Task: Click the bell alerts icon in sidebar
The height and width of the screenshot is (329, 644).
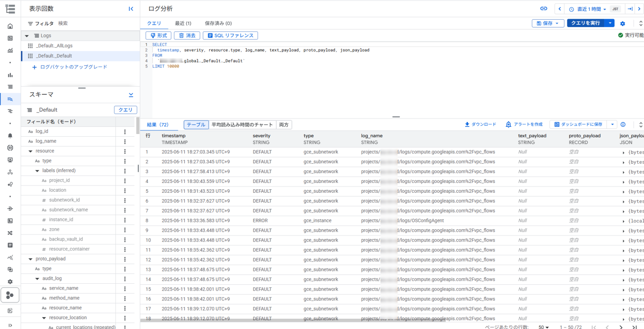Action: [x=10, y=136]
